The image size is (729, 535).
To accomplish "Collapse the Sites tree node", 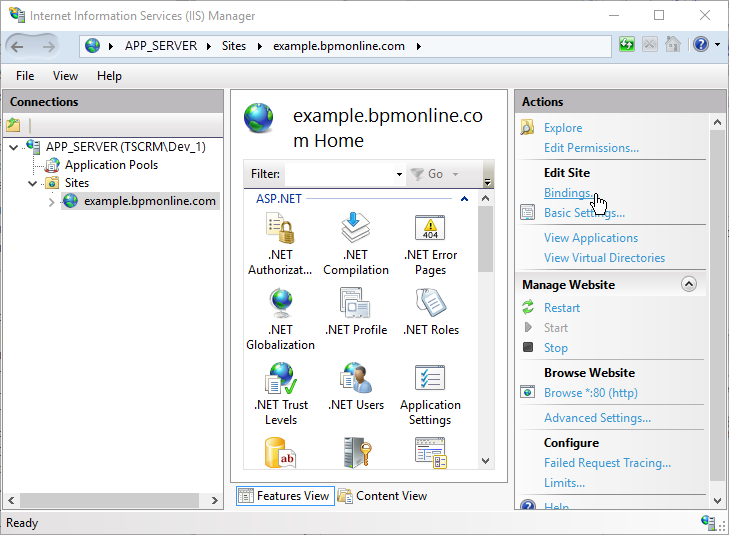I will pyautogui.click(x=33, y=183).
